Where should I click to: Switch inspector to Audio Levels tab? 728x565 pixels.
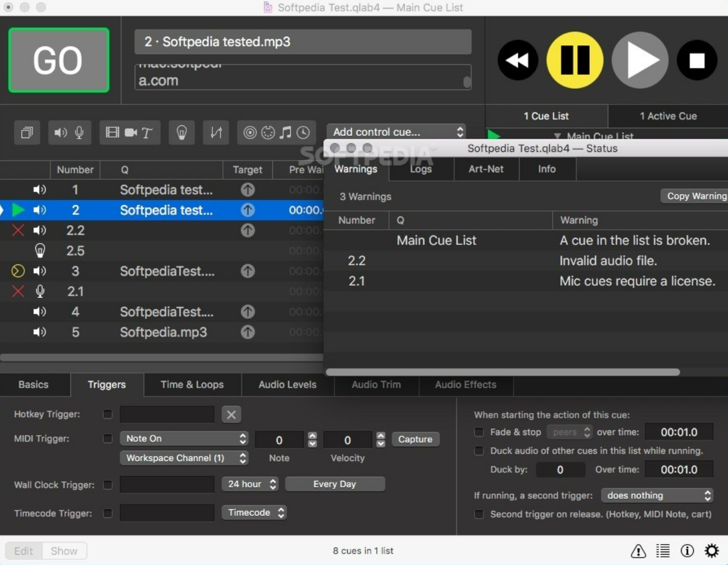pos(287,385)
